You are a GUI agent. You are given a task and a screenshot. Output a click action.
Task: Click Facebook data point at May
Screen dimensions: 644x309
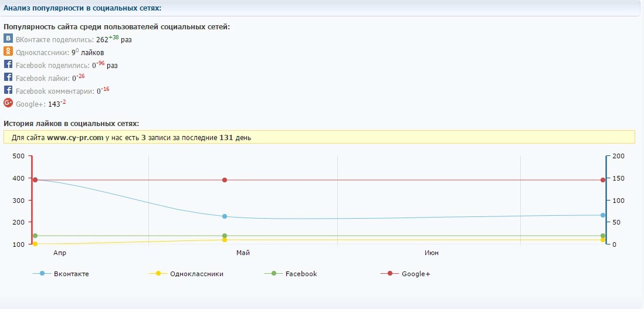tap(225, 236)
